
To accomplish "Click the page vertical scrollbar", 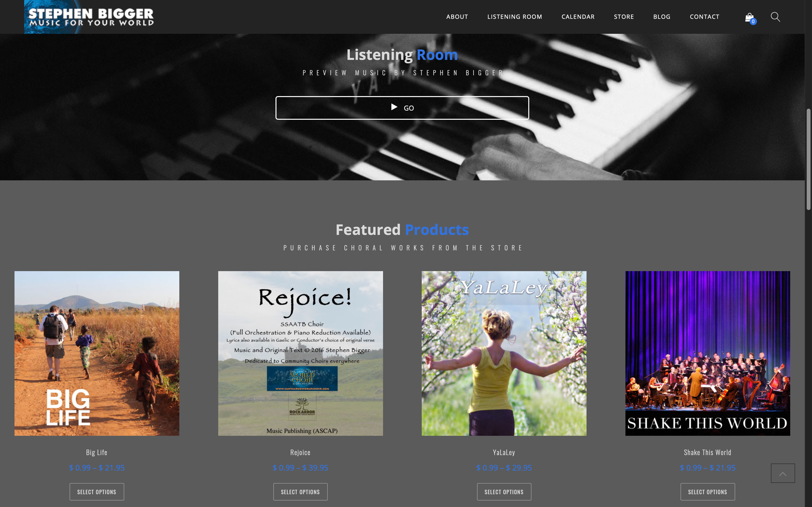I will point(808,159).
